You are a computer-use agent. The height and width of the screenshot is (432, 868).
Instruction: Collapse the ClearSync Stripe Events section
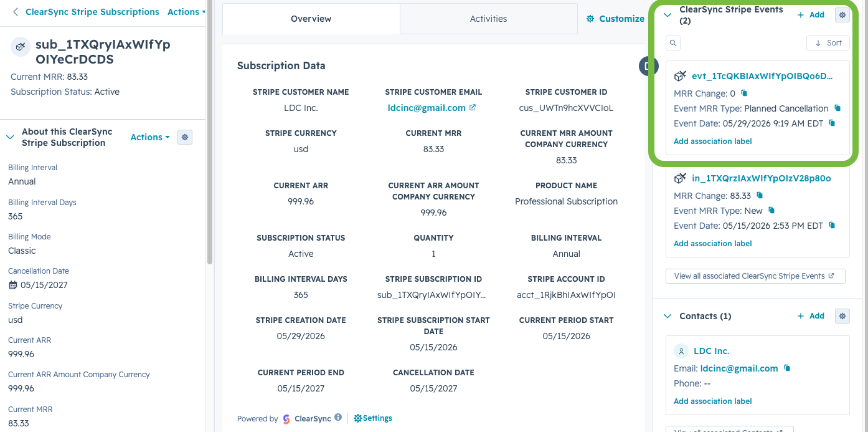pos(668,15)
